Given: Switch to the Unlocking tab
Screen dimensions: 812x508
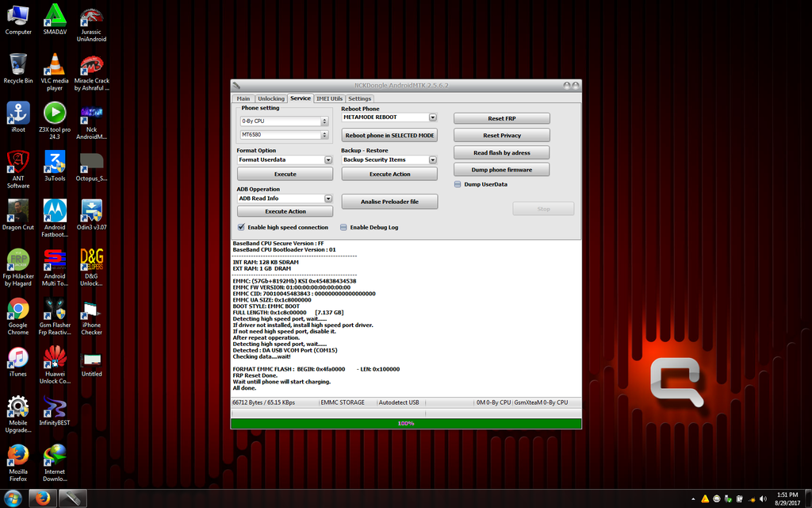Looking at the screenshot, I should 271,98.
